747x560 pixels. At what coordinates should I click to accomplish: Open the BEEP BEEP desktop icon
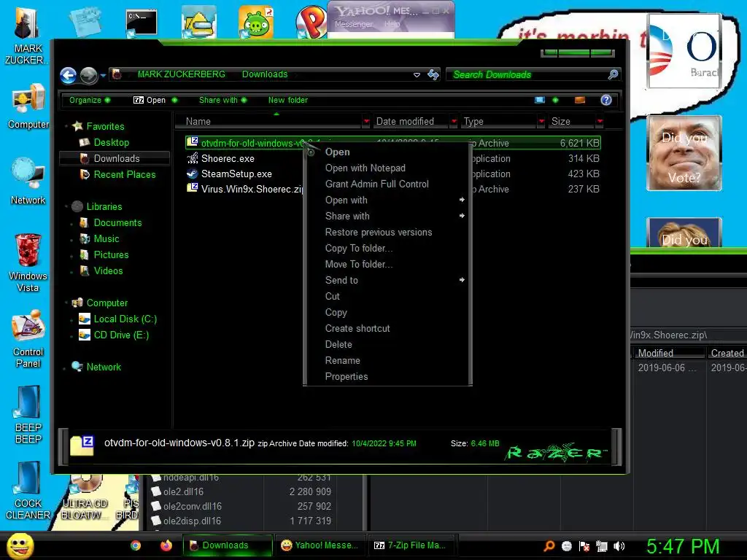click(28, 415)
